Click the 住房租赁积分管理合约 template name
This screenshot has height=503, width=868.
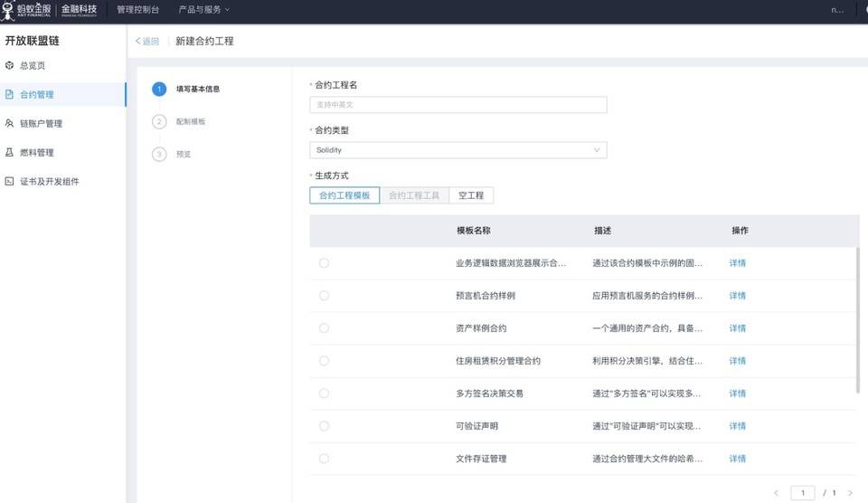pyautogui.click(x=498, y=361)
